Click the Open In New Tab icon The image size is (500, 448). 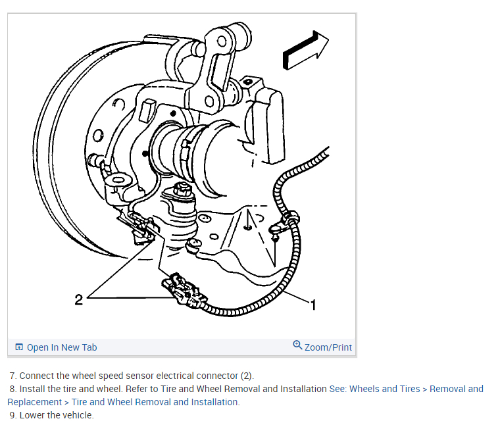click(x=19, y=347)
